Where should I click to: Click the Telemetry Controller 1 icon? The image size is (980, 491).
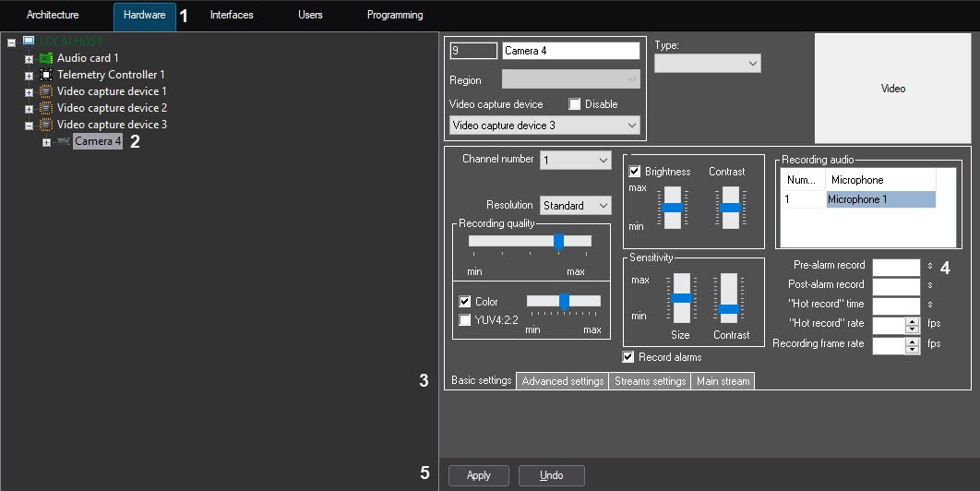46,75
